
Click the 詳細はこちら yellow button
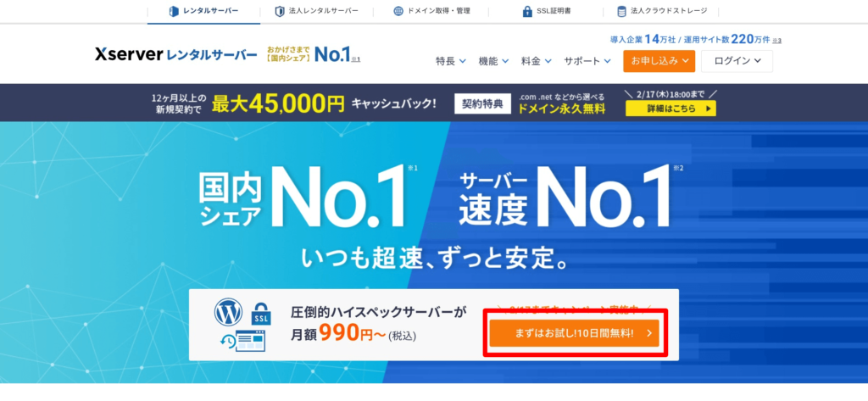670,109
